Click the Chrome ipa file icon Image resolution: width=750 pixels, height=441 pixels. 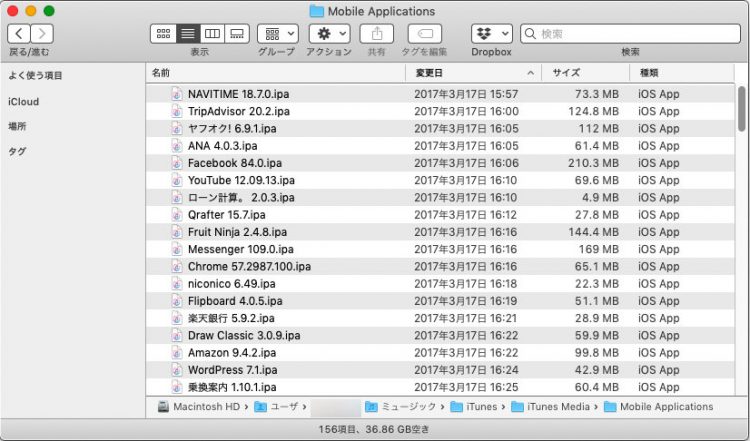click(176, 266)
